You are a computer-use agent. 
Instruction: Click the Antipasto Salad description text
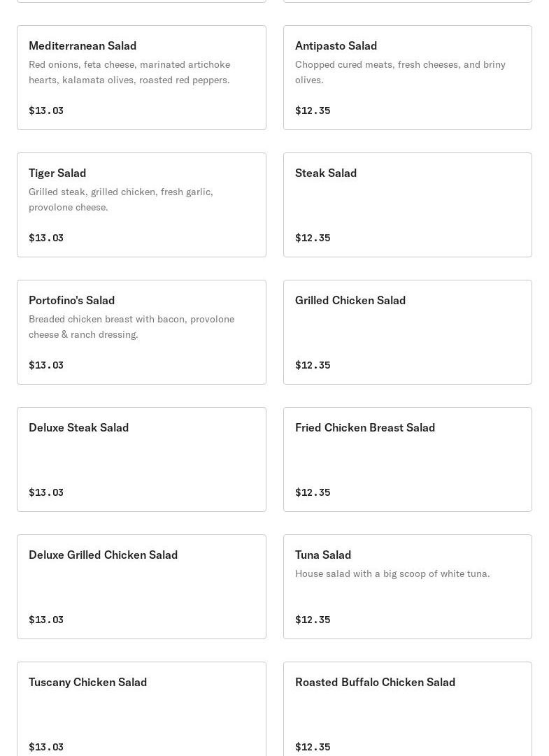click(x=400, y=72)
